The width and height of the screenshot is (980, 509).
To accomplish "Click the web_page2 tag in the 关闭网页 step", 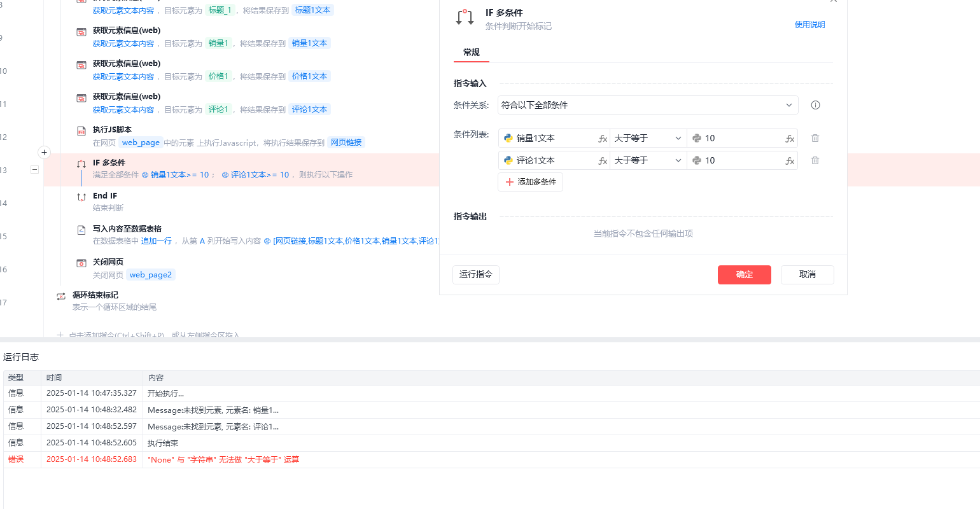I will coord(151,275).
